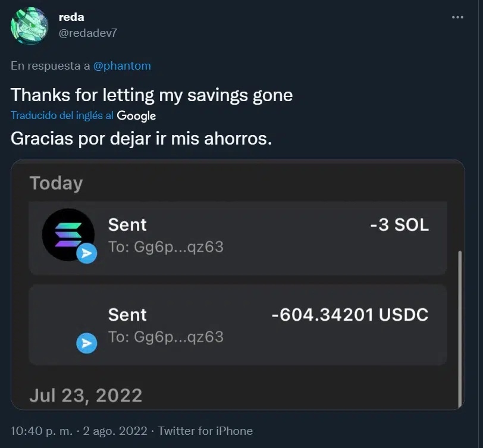This screenshot has width=483, height=448.
Task: Open the tweet's three-dot more options menu
Action: (457, 17)
